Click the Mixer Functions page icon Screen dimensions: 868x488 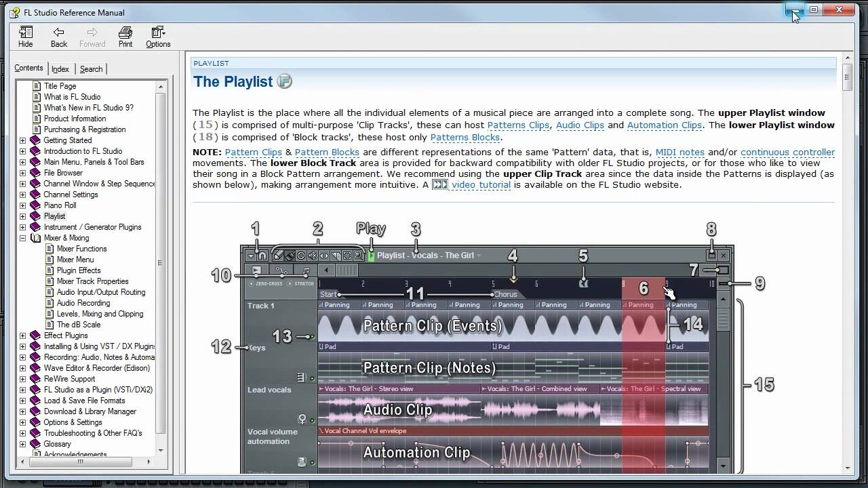point(49,249)
